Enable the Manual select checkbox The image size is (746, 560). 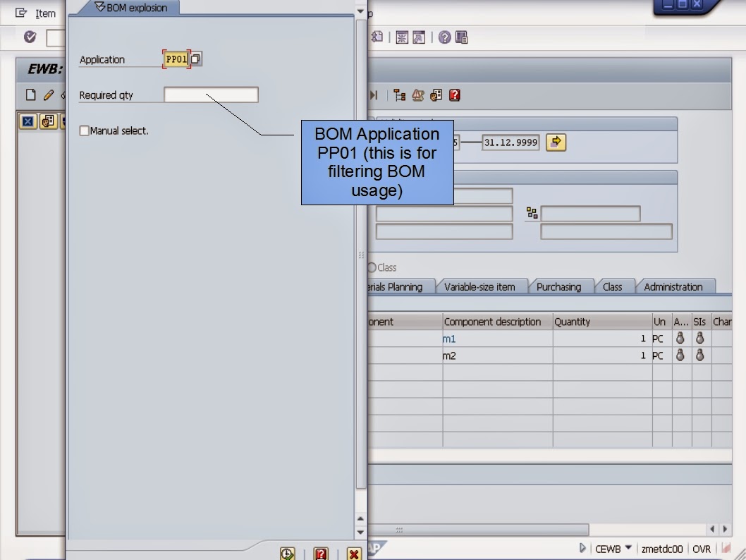84,130
